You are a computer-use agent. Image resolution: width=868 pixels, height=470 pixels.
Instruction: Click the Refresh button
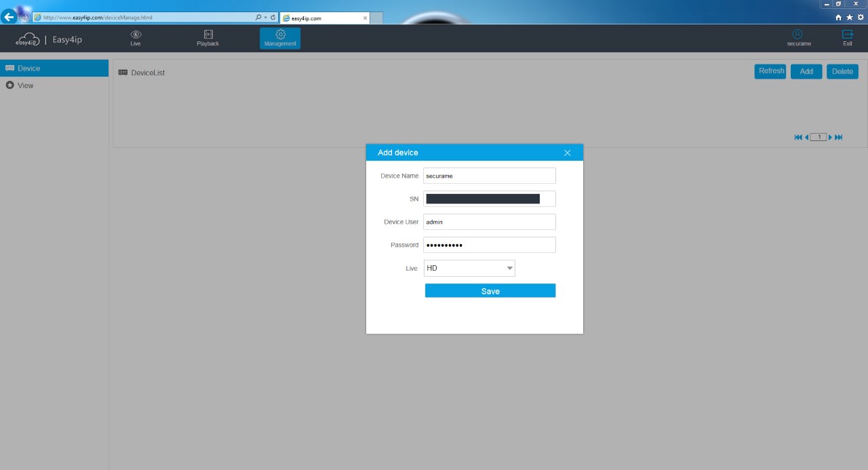[x=770, y=71]
